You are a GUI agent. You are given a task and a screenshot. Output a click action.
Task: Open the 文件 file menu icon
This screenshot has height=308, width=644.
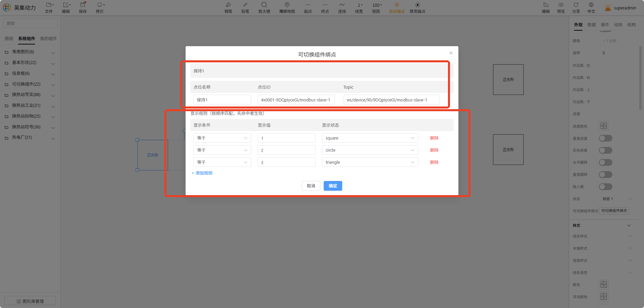50,5
